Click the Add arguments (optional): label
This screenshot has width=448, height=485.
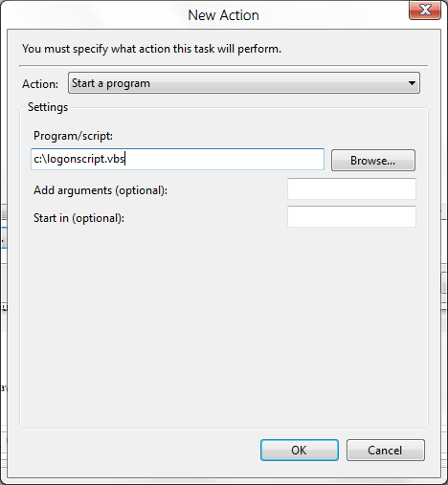101,190
